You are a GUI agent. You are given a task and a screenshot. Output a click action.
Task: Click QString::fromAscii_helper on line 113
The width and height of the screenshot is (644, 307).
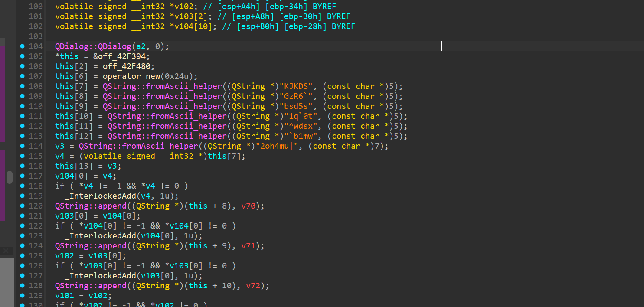167,136
